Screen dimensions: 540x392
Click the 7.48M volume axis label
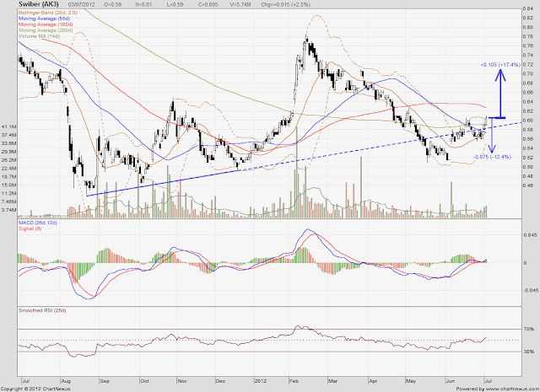[8, 201]
